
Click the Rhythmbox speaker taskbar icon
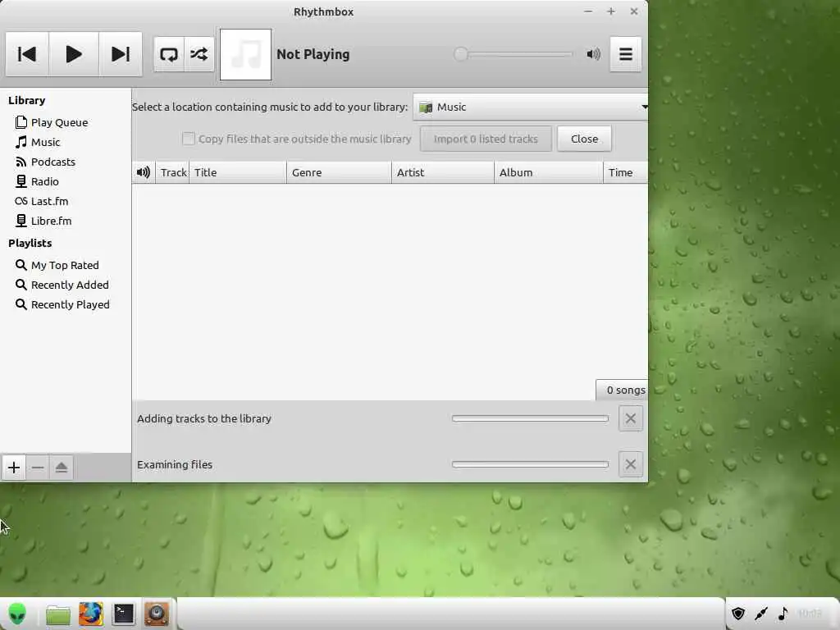157,614
